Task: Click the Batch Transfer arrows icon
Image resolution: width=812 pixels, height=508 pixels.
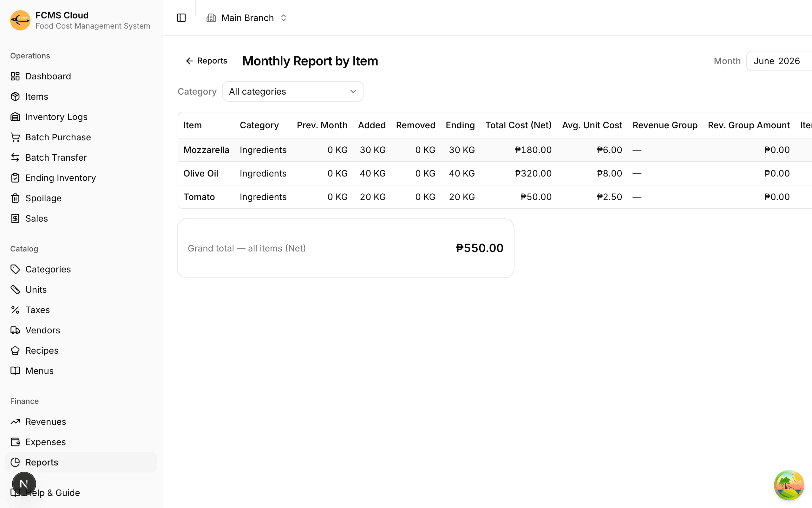Action: (15, 157)
